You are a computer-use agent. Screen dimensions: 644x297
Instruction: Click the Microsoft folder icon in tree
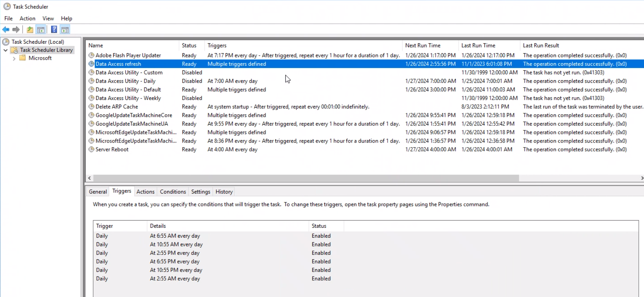[x=22, y=58]
